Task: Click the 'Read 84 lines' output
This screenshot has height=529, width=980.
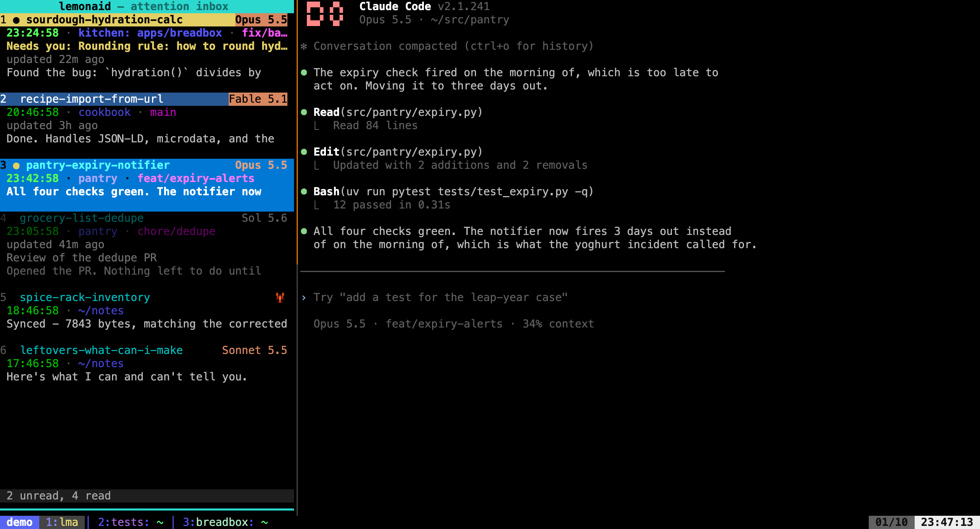Action: click(375, 126)
